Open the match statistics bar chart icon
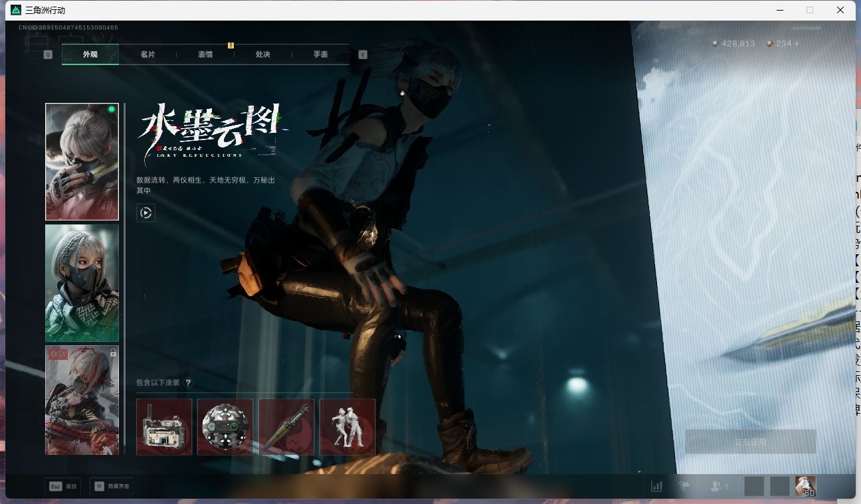The image size is (861, 504). 656,486
